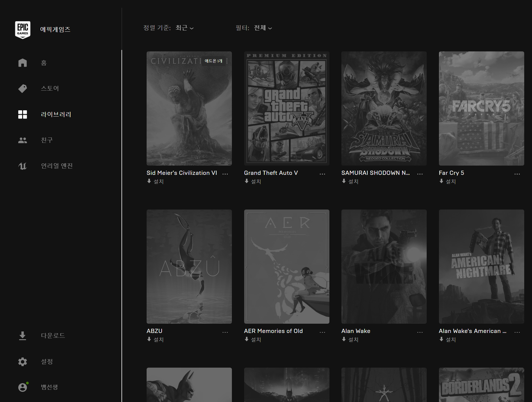Open more options for Grand Theft Auto V
Image resolution: width=532 pixels, height=402 pixels.
click(x=322, y=174)
